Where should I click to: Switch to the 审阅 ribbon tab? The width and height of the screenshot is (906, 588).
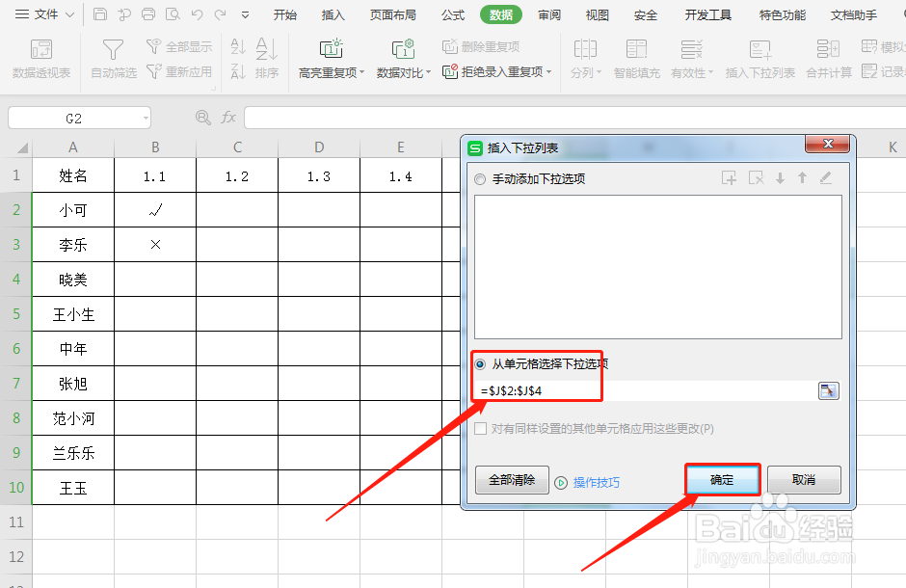tap(549, 15)
